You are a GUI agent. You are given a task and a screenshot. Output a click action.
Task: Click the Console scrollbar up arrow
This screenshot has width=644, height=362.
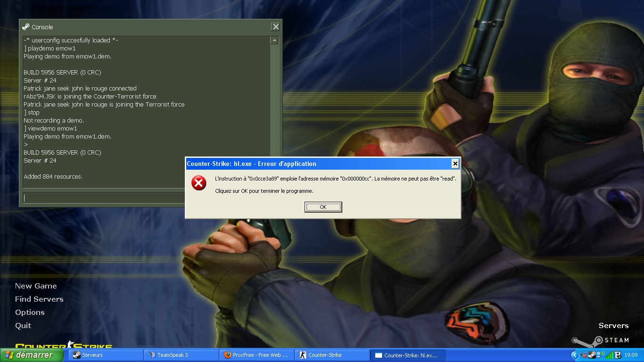click(274, 41)
